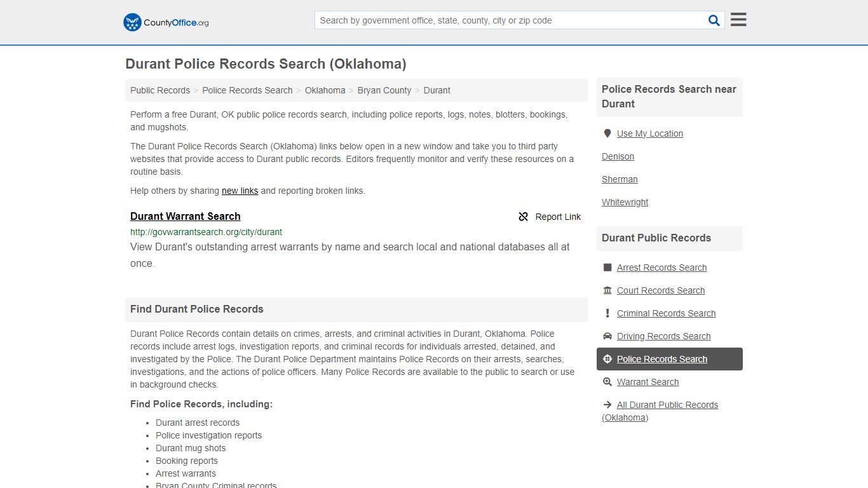Image resolution: width=868 pixels, height=488 pixels.
Task: Click 'Booking reports' list item
Action: pos(187,461)
